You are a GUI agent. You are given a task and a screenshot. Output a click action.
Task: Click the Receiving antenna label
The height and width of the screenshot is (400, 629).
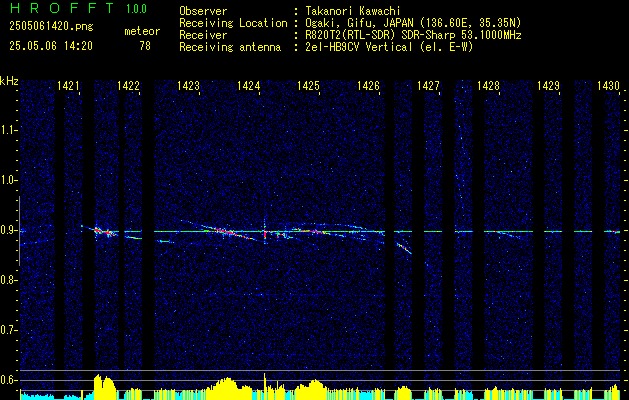click(230, 47)
